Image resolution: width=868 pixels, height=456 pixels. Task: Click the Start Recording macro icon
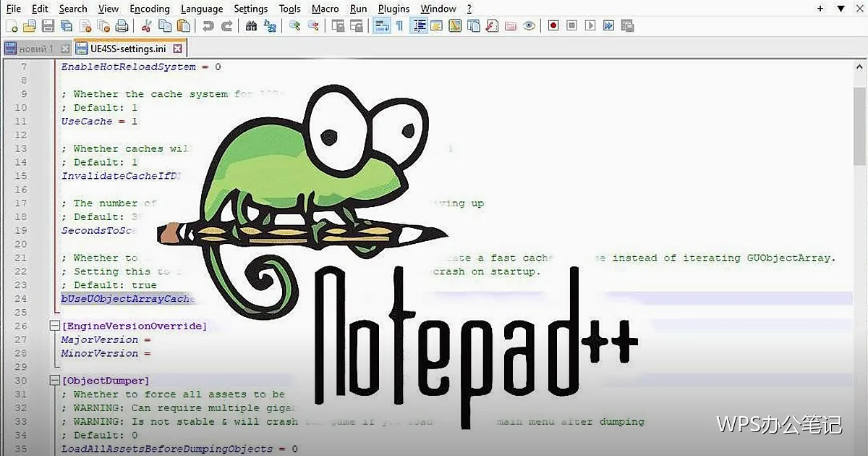click(553, 26)
